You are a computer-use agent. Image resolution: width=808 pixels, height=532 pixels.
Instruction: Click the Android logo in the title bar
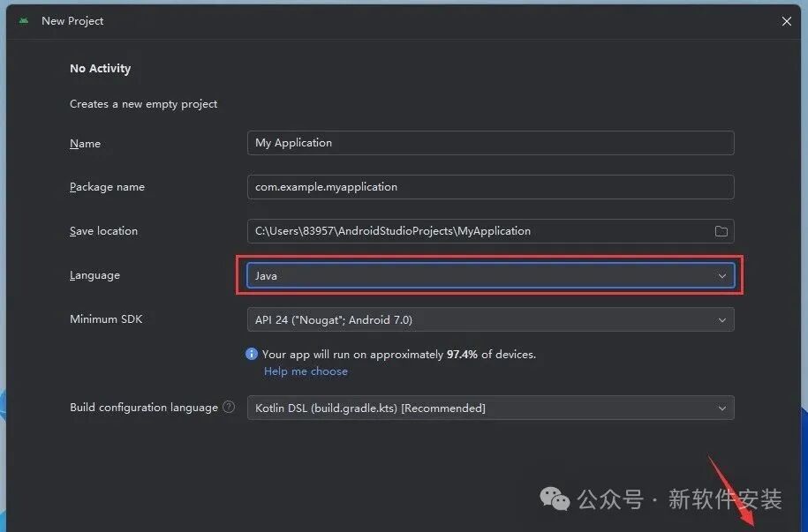24,21
